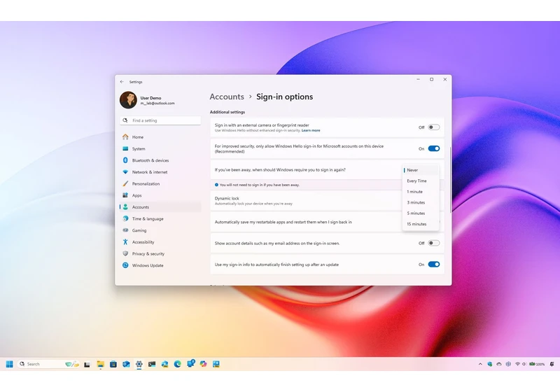
Task: Click the magnifier icon in Find a setting
Action: click(x=125, y=120)
